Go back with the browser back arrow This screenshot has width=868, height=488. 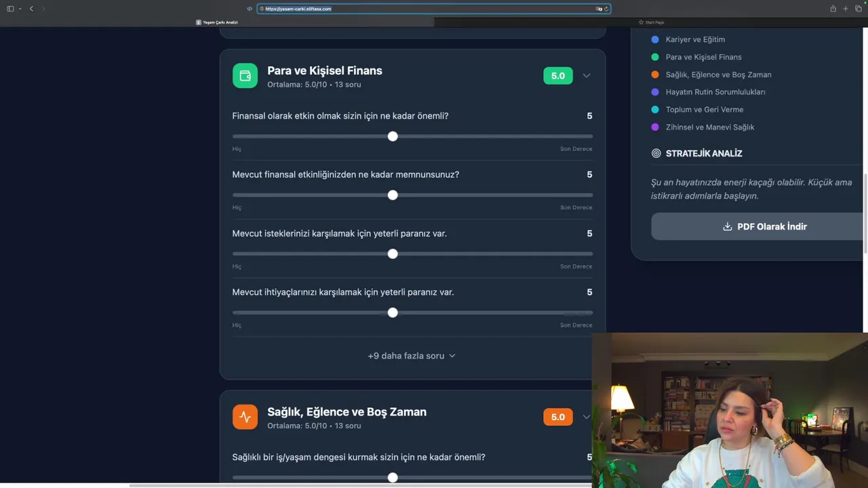31,9
